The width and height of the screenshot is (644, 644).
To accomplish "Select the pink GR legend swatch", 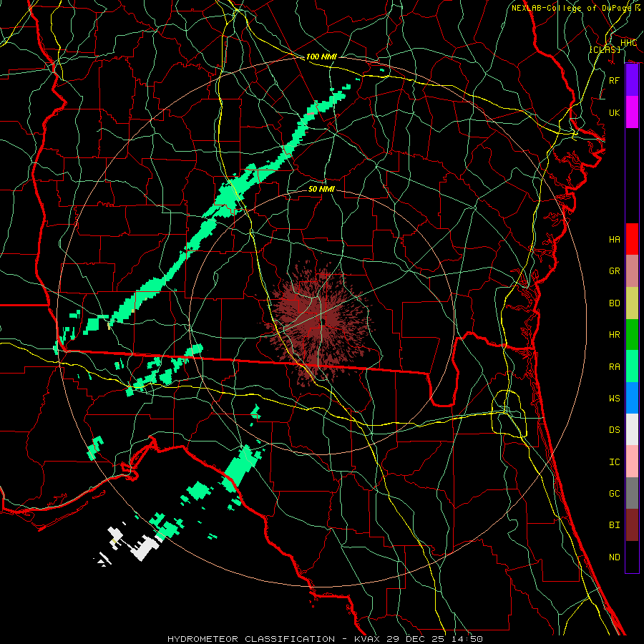I will [632, 271].
